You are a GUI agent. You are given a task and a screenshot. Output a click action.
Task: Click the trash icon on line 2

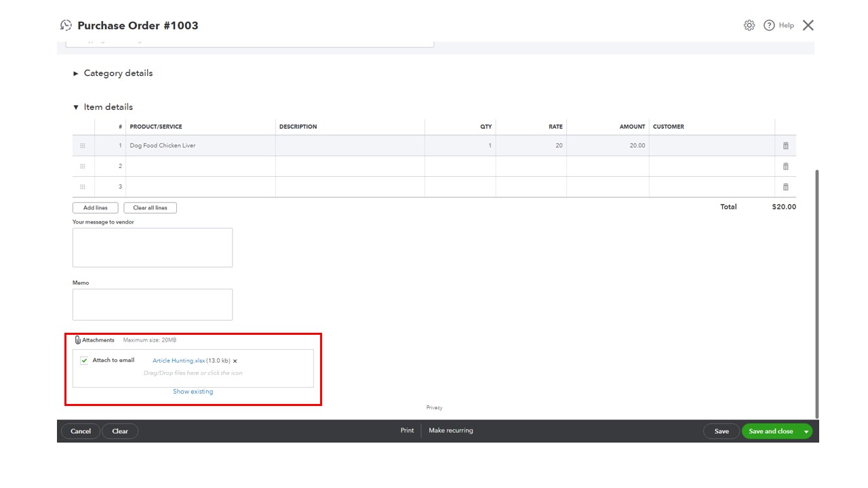pos(786,165)
